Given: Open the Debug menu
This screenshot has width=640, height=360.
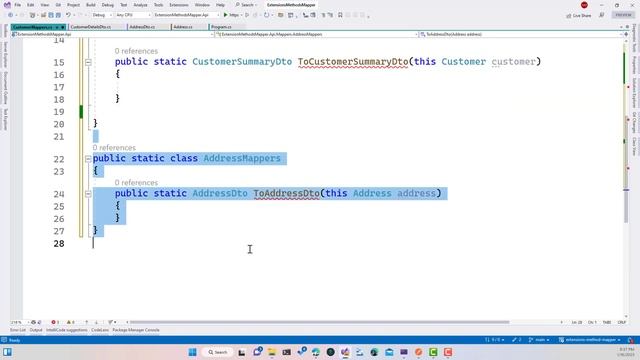Looking at the screenshot, I should click(x=108, y=5).
